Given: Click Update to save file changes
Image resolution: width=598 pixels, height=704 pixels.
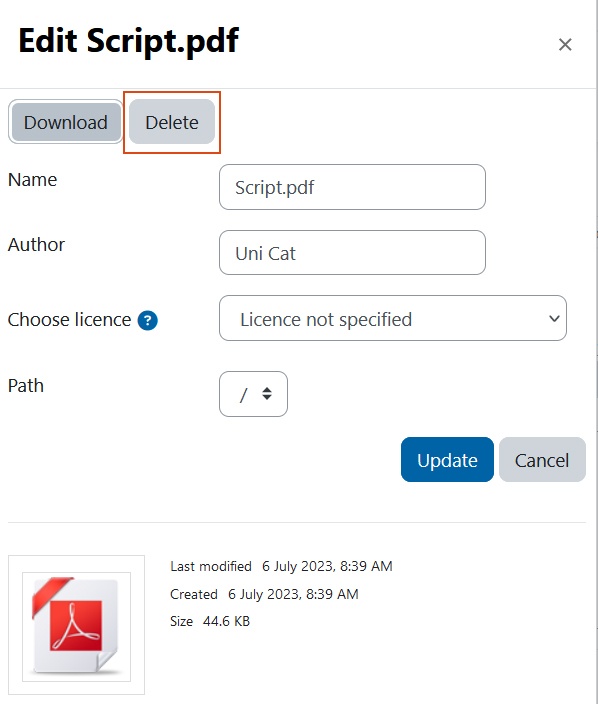Looking at the screenshot, I should point(447,460).
